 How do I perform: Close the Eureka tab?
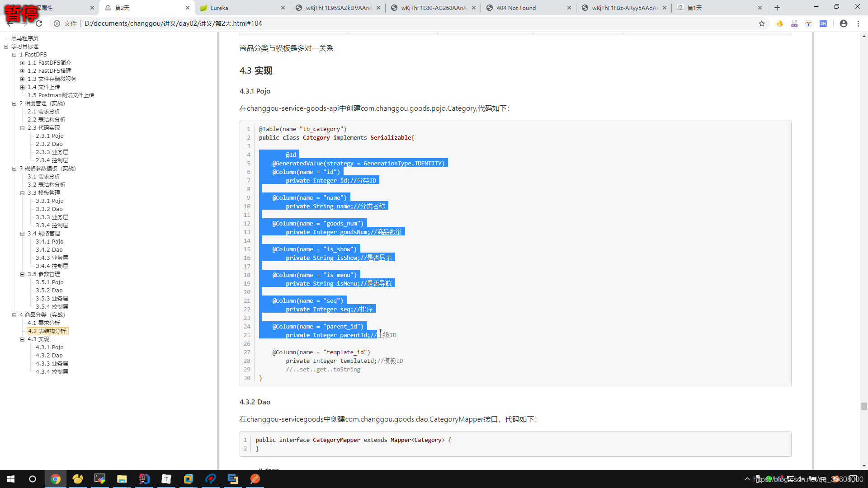pyautogui.click(x=283, y=8)
